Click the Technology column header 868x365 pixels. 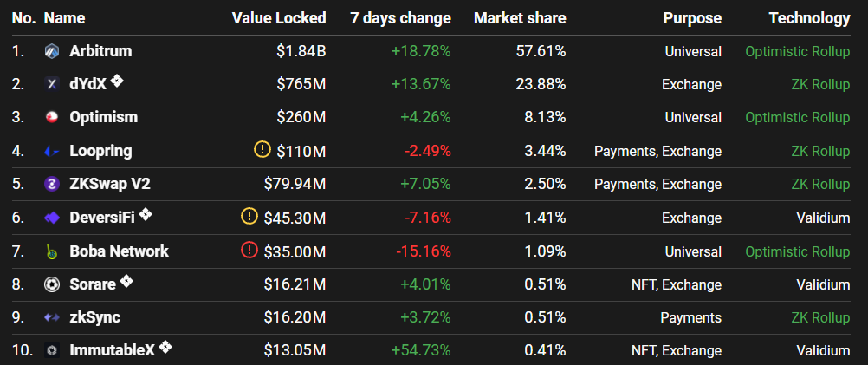click(x=809, y=18)
